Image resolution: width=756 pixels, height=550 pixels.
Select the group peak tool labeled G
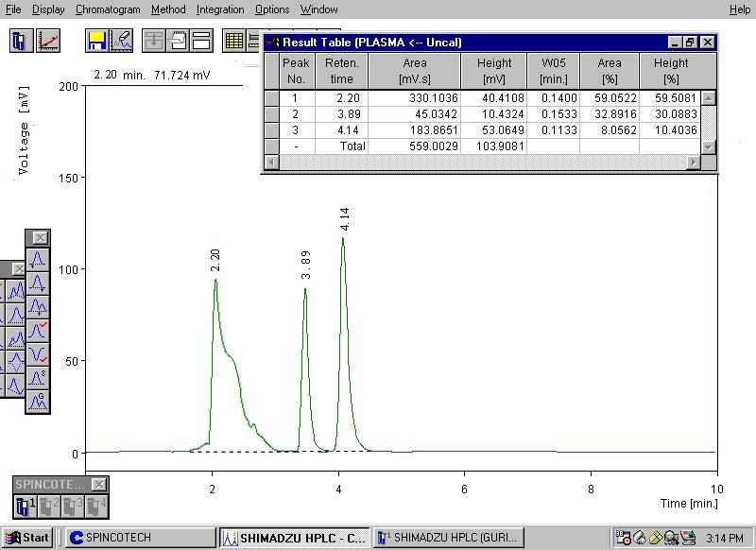click(x=38, y=402)
